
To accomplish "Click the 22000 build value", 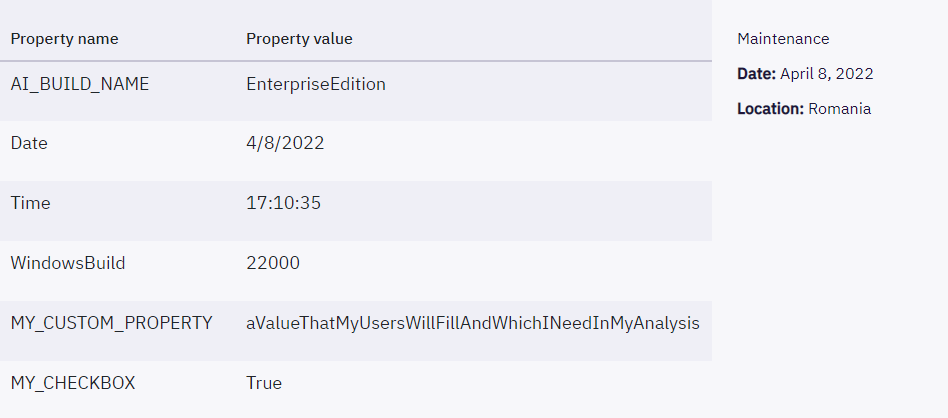I will point(273,263).
